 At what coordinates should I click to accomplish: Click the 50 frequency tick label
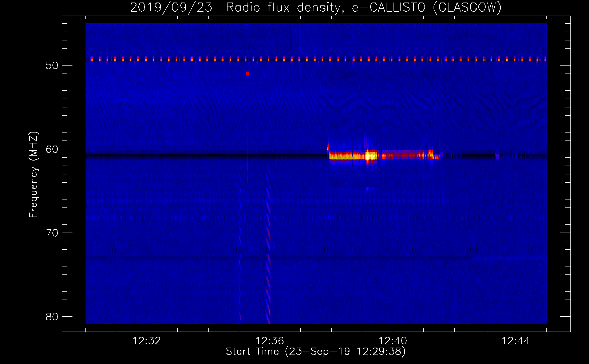(52, 66)
